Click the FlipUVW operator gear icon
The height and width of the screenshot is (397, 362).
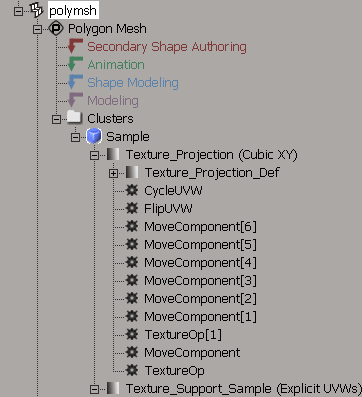click(132, 209)
